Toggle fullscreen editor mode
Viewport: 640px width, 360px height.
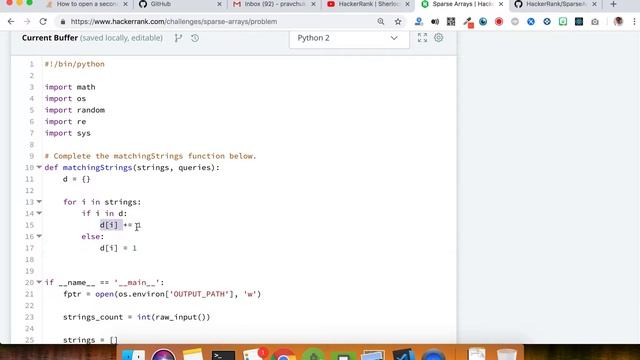pyautogui.click(x=422, y=38)
